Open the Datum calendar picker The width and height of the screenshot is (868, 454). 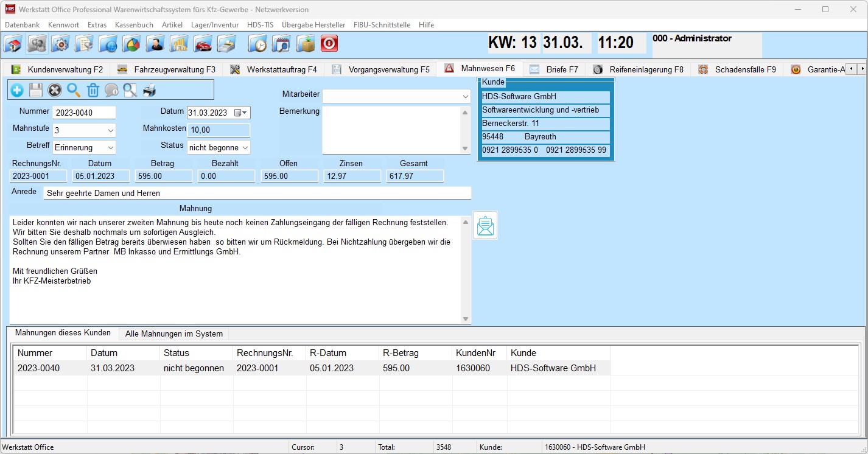click(240, 113)
